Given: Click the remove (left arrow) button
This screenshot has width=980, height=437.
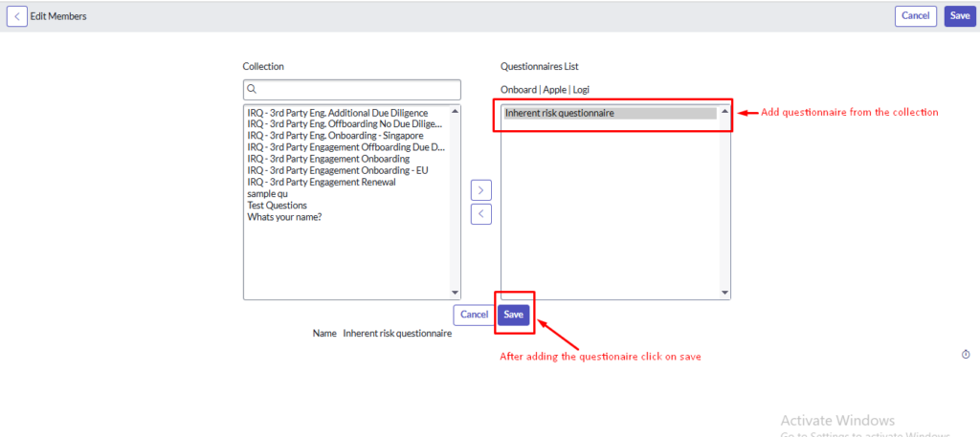Looking at the screenshot, I should point(481,213).
